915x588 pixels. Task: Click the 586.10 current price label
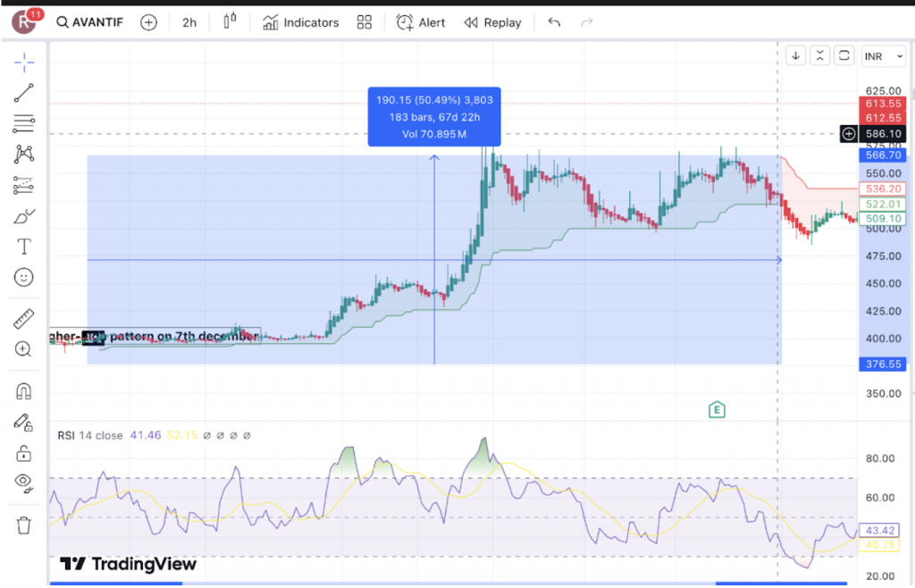(882, 133)
